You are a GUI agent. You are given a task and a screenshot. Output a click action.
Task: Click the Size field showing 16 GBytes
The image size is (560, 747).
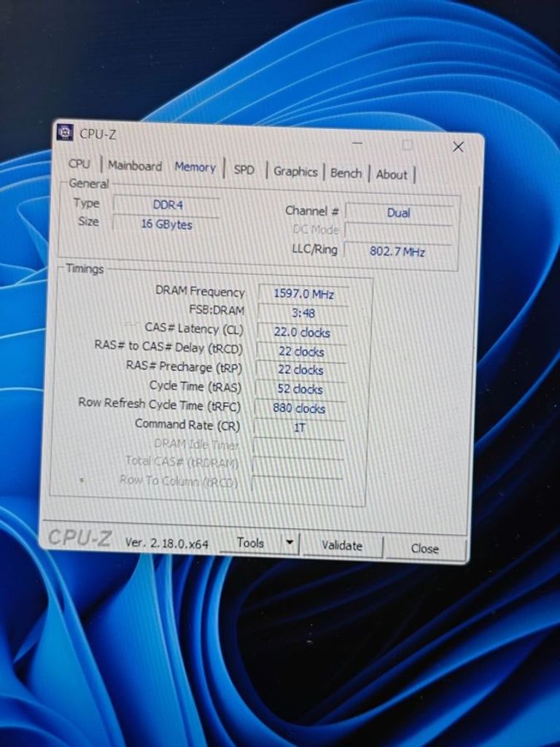click(166, 225)
